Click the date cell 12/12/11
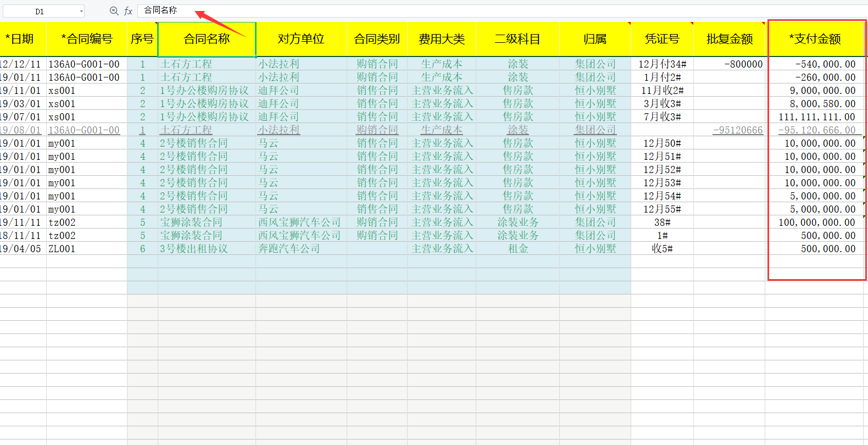This screenshot has height=445, width=868. point(23,64)
